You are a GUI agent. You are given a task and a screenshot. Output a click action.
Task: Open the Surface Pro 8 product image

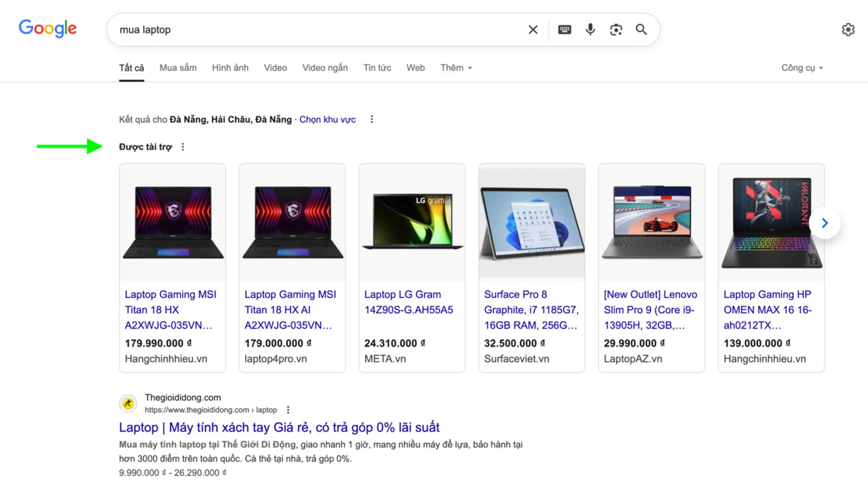(532, 223)
